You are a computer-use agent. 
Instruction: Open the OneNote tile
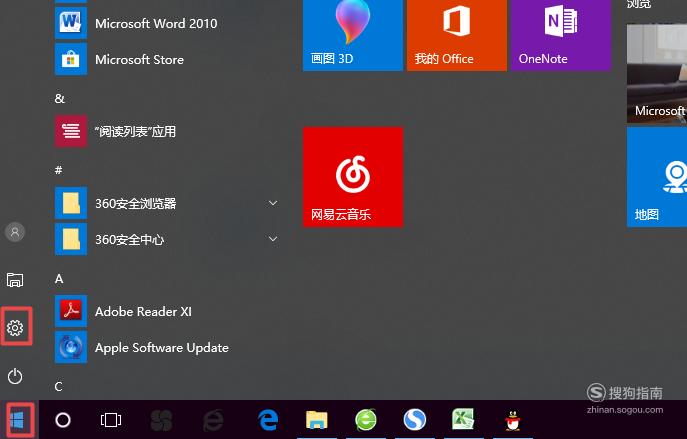click(x=561, y=33)
